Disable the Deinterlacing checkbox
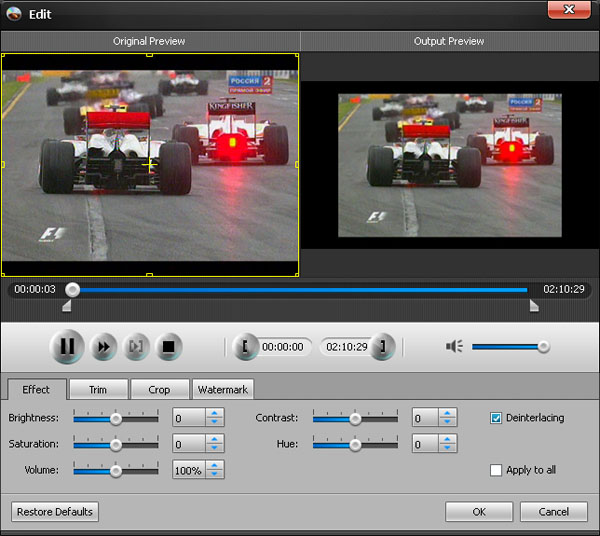 coord(496,418)
